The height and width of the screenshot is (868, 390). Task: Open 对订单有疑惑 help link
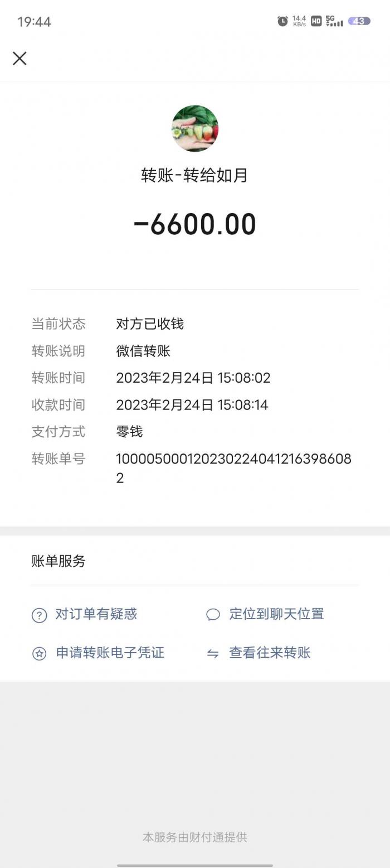96,614
